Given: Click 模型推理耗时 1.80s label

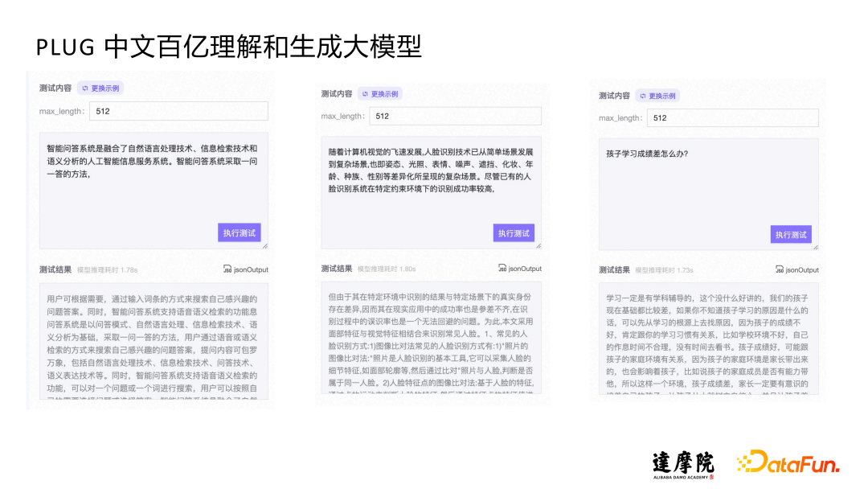Looking at the screenshot, I should tap(387, 269).
